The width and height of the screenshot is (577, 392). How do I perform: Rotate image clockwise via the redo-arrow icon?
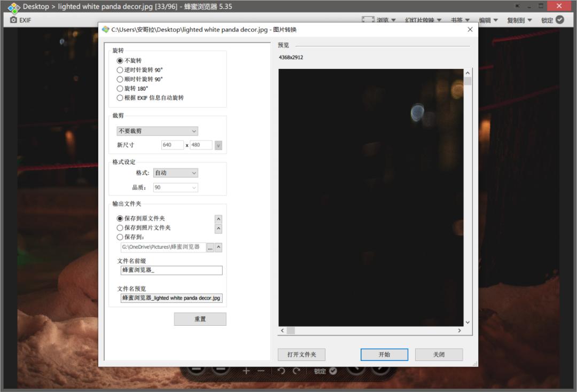[297, 371]
